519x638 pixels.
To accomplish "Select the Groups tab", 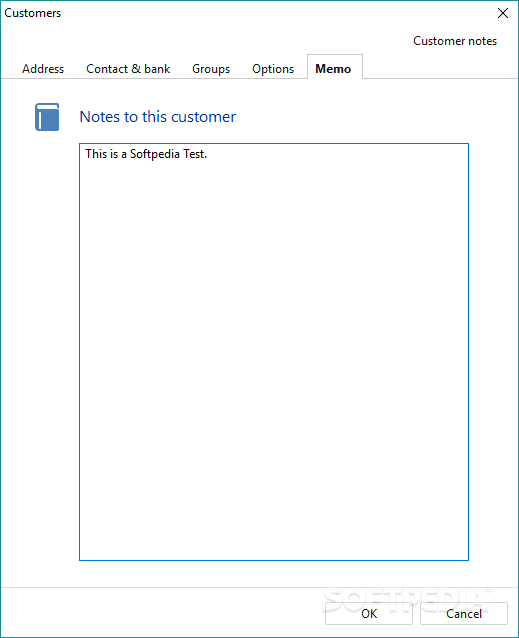I will [211, 69].
